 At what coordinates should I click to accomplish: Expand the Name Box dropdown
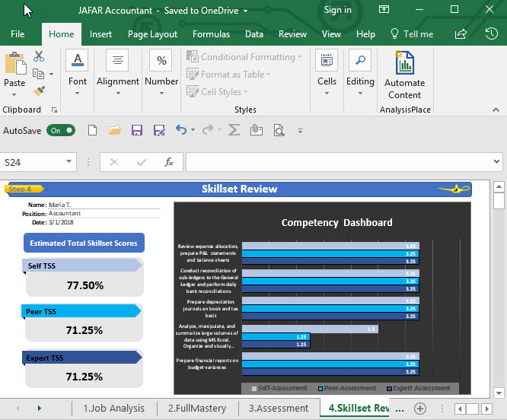pyautogui.click(x=69, y=162)
